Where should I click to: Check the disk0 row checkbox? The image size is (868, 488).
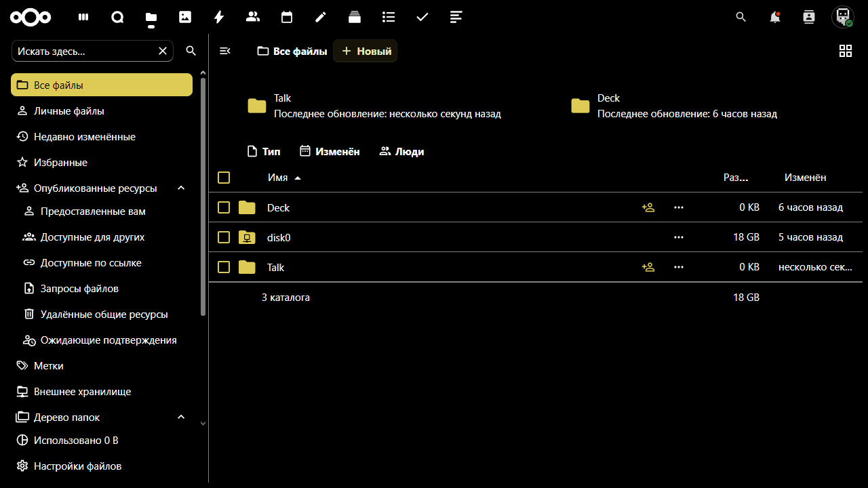(x=223, y=237)
